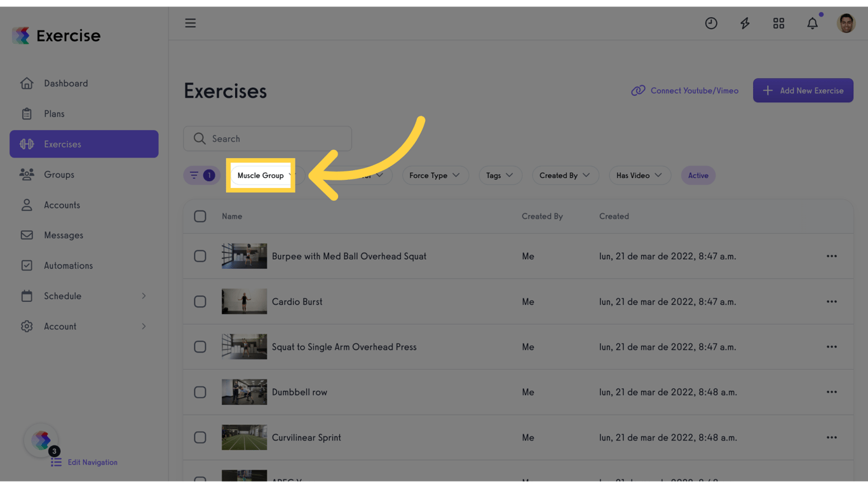Go to Dashboard in sidebar
This screenshot has height=488, width=868.
(x=65, y=83)
